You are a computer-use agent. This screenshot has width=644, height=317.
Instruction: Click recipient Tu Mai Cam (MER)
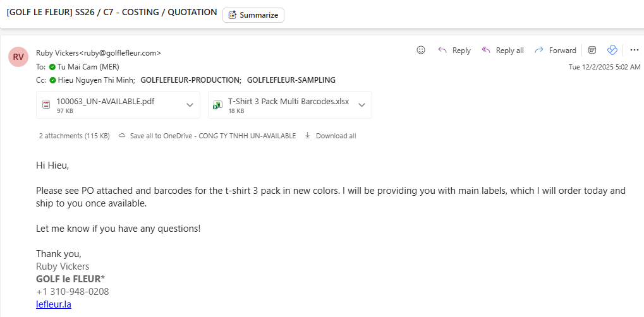pyautogui.click(x=88, y=66)
